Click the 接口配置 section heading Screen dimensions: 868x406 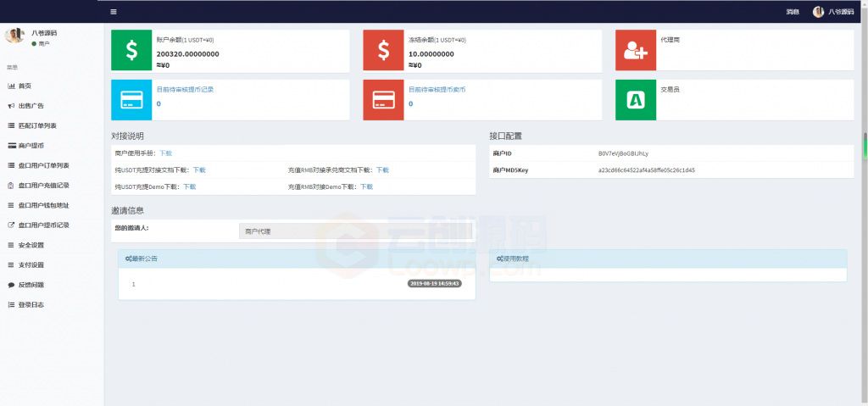click(x=505, y=136)
